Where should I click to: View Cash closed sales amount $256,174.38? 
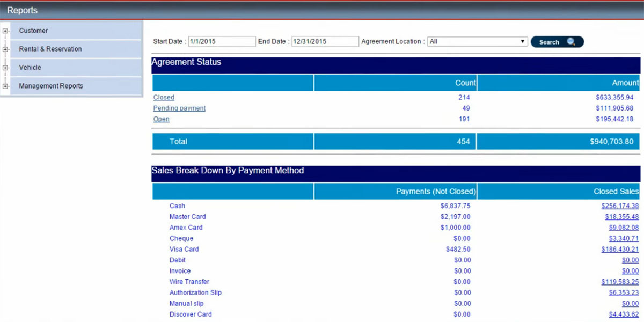620,206
